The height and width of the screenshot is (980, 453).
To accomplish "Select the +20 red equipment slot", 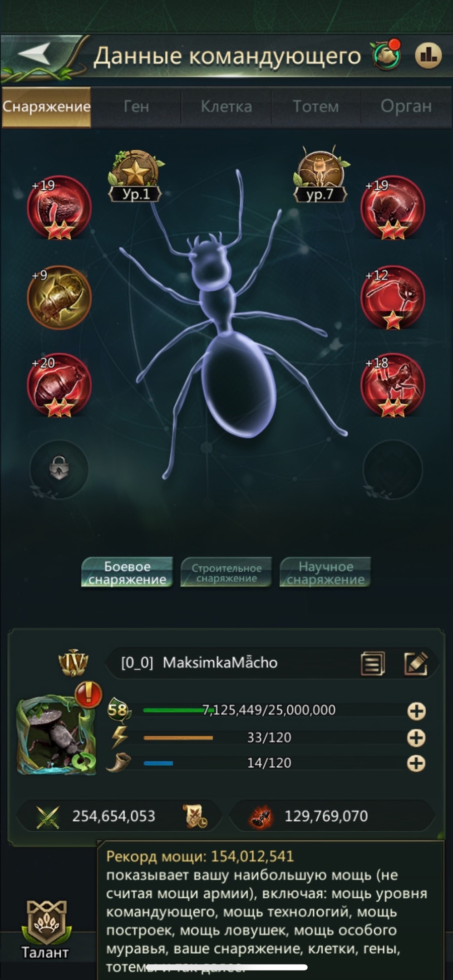I will [59, 385].
